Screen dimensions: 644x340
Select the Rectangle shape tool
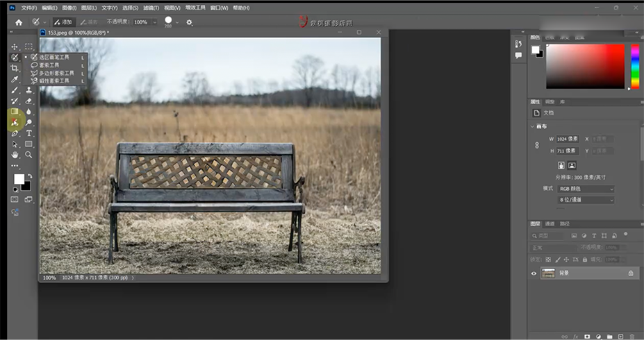click(28, 144)
